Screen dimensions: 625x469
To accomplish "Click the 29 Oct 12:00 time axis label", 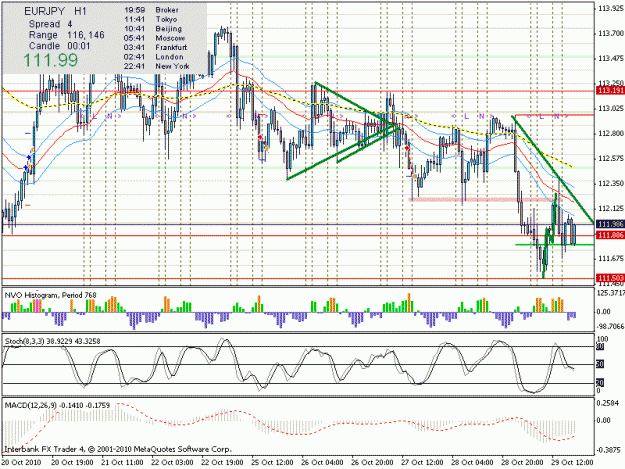I will [572, 462].
